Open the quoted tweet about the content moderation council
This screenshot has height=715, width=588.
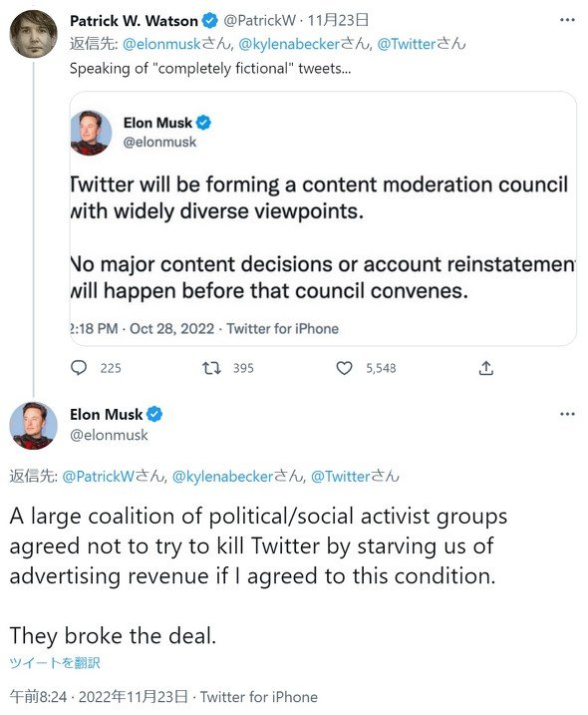tap(323, 218)
